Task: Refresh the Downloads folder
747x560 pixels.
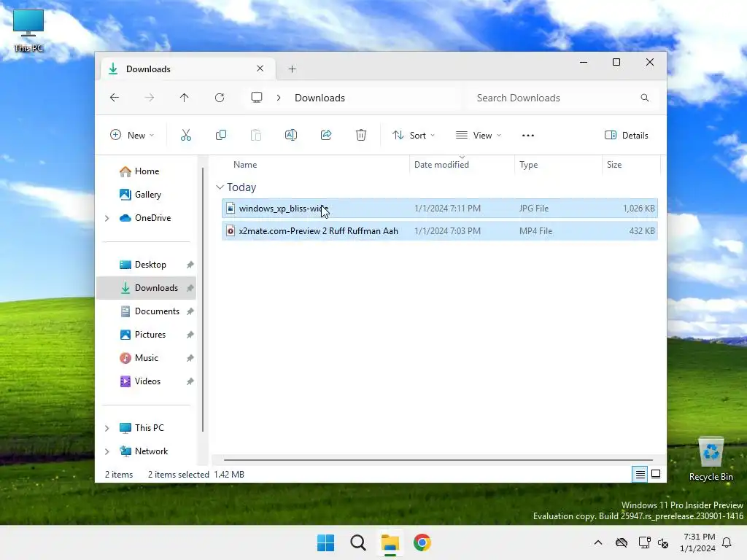Action: tap(220, 98)
